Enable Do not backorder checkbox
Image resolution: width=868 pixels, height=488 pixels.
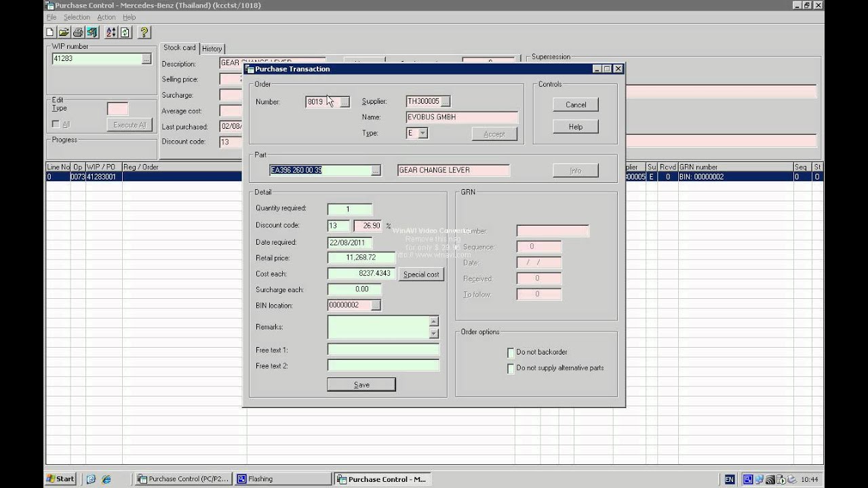tap(511, 352)
